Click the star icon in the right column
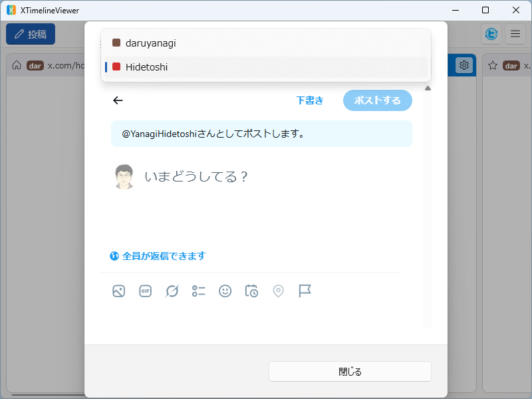 pyautogui.click(x=493, y=65)
